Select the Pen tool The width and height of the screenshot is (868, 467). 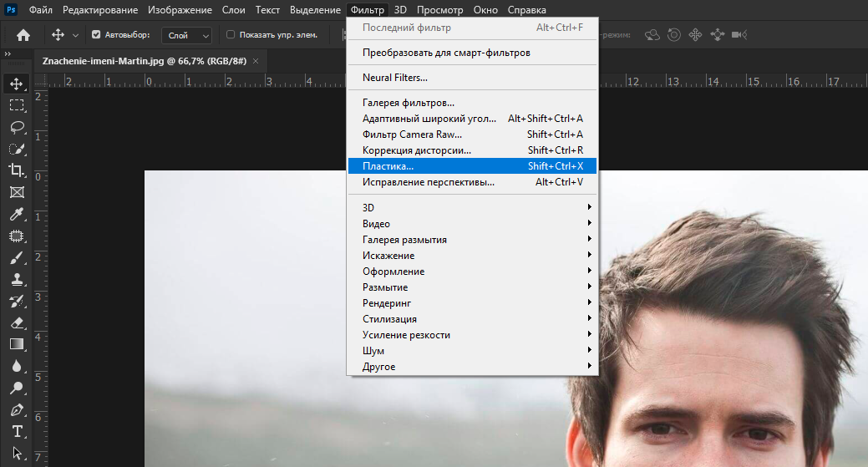[x=17, y=410]
